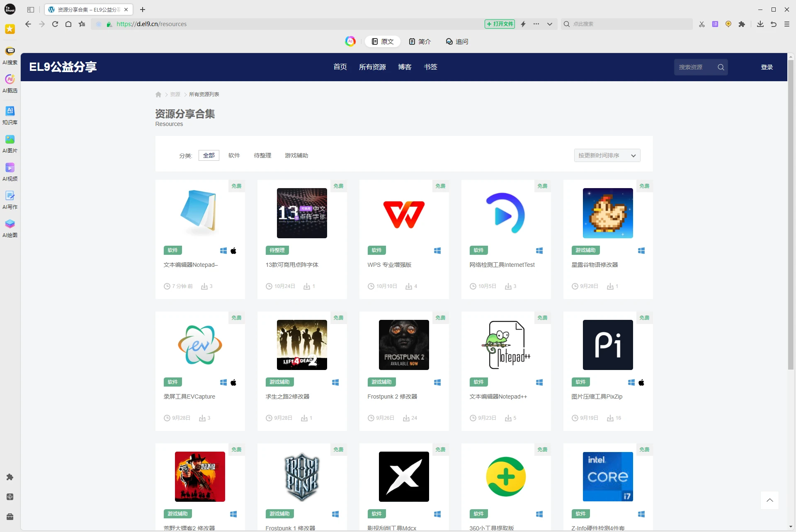The height and width of the screenshot is (532, 796).
Task: Open the AI写作 sidebar tool
Action: (10, 200)
